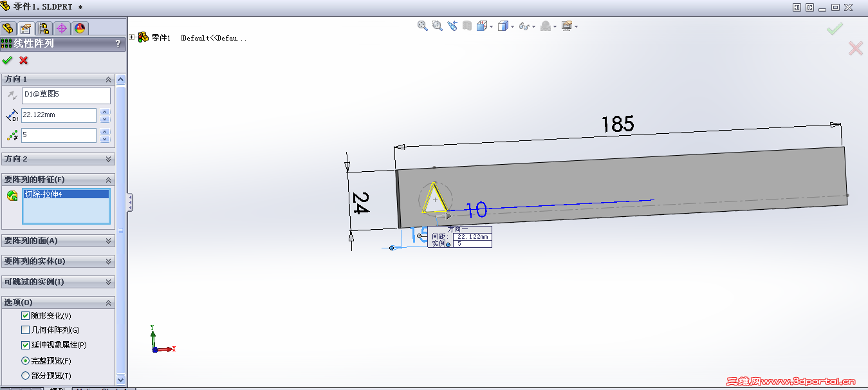The height and width of the screenshot is (390, 868).
Task: Expand the 方向 2 section
Action: click(x=108, y=159)
